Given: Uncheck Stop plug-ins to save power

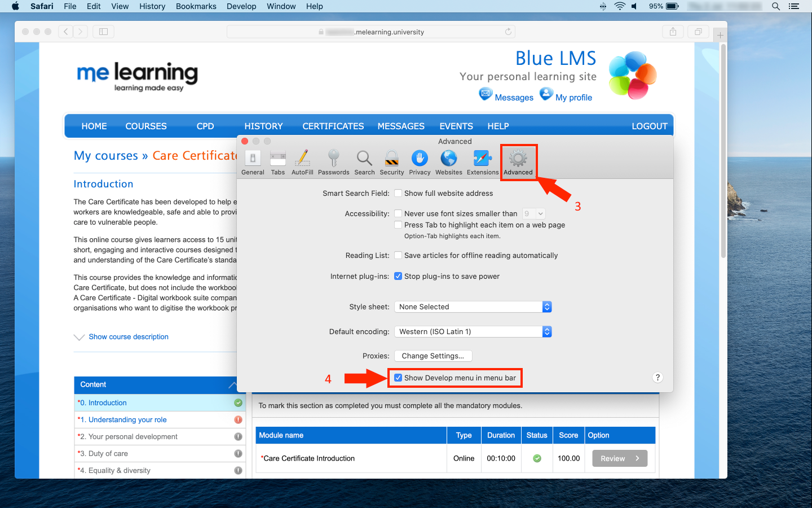Looking at the screenshot, I should pos(398,276).
